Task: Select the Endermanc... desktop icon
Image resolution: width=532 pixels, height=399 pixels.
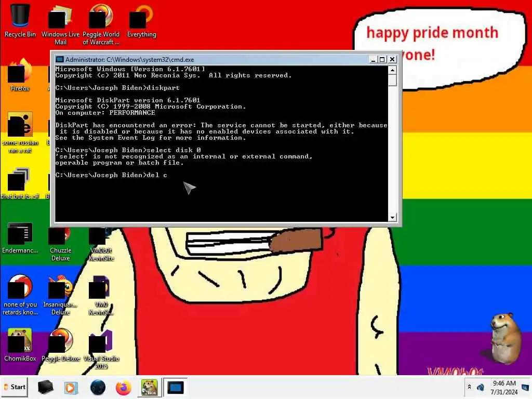Action: pos(20,238)
